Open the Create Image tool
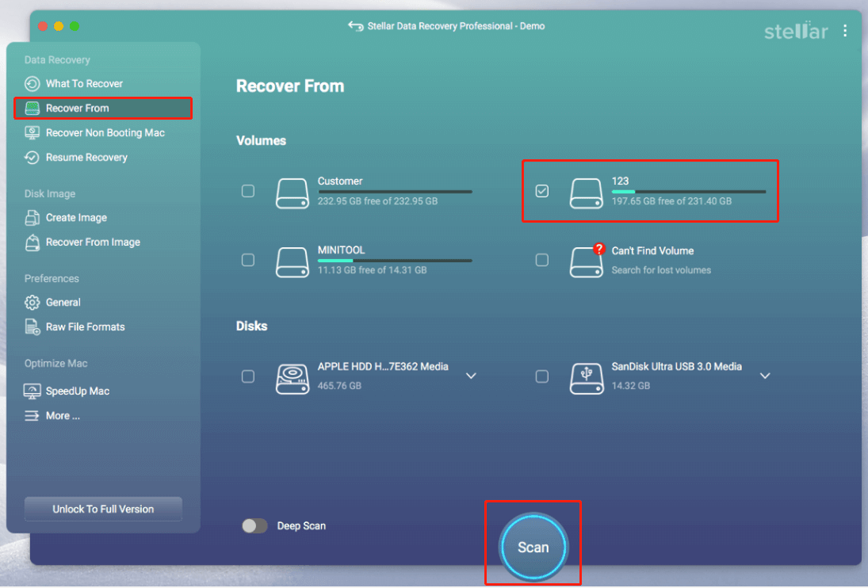The image size is (868, 588). [x=33, y=217]
